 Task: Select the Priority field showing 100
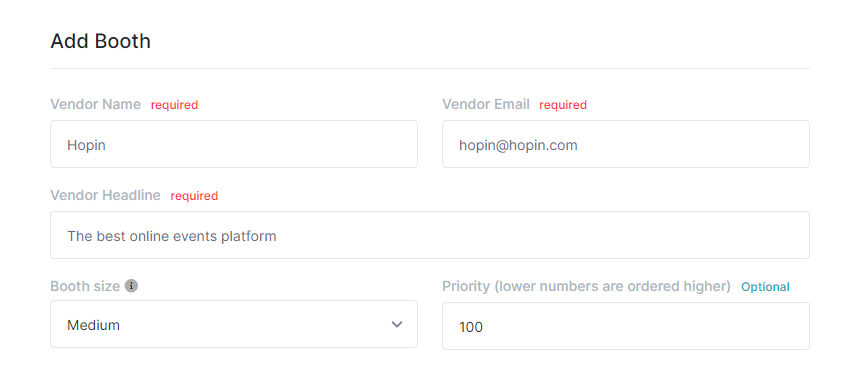tap(626, 326)
